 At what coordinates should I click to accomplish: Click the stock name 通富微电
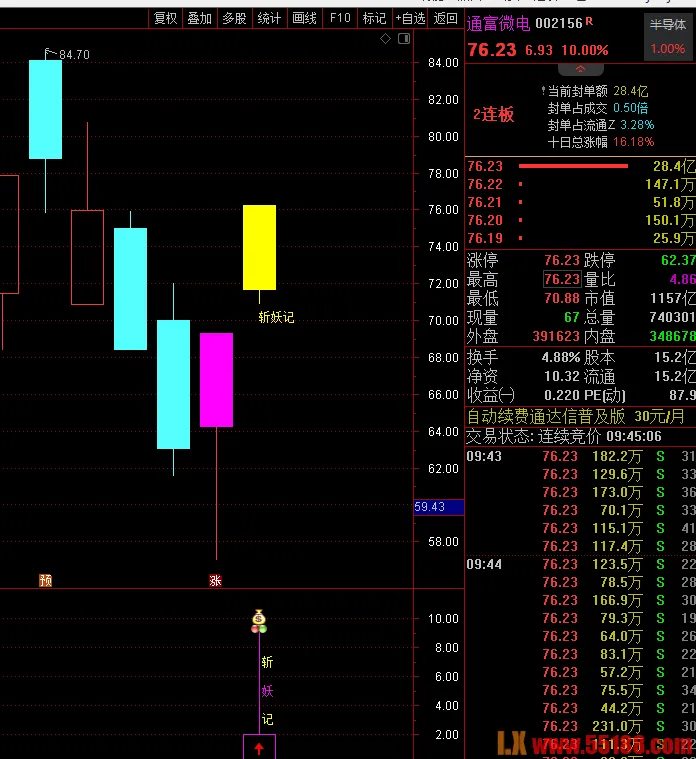(x=499, y=23)
